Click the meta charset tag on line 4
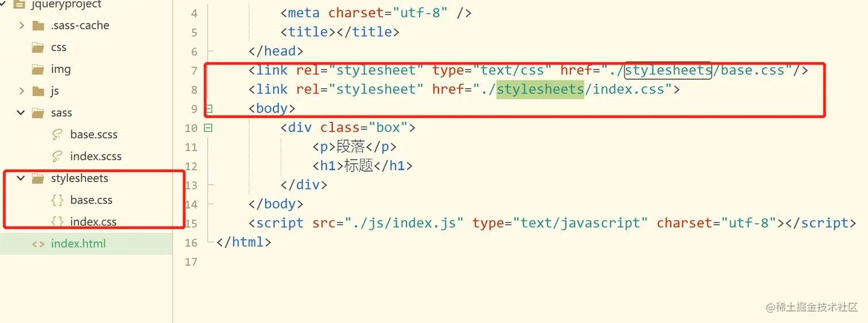 (376, 13)
